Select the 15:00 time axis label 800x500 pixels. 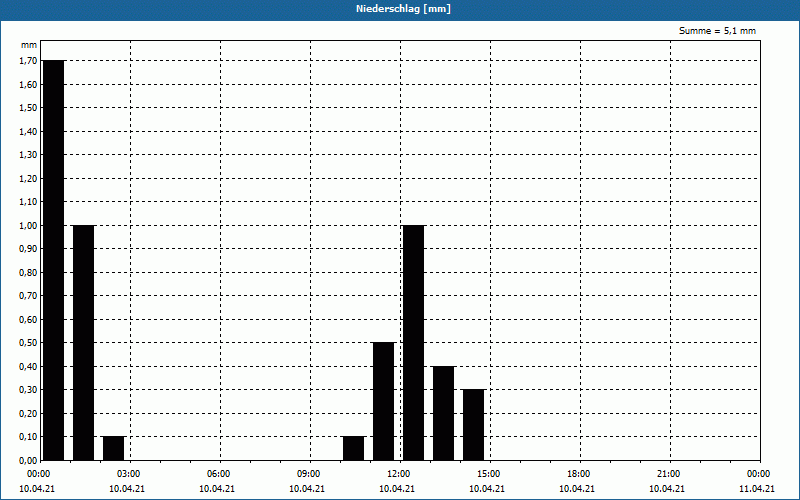tap(489, 474)
